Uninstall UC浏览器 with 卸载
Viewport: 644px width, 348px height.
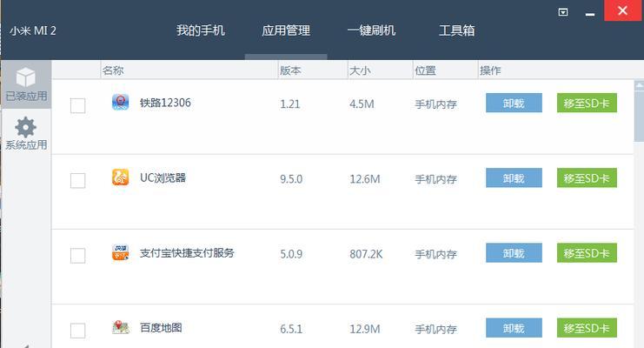514,177
